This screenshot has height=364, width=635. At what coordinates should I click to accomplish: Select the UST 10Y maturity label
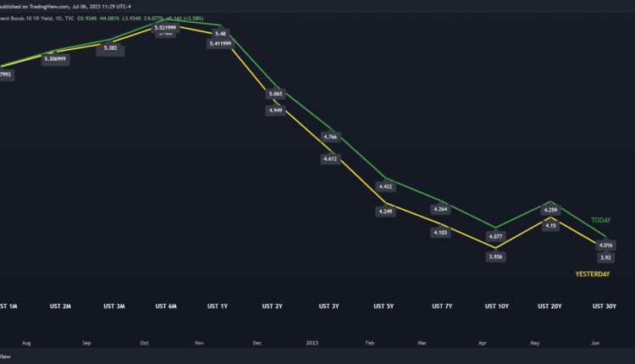coord(495,306)
